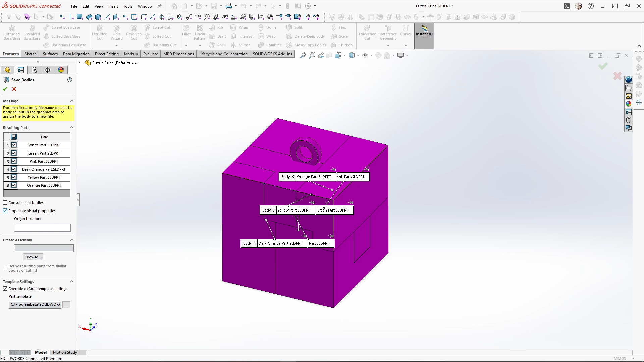Uncheck Propagate visual properties
The height and width of the screenshot is (362, 644).
tap(5, 211)
